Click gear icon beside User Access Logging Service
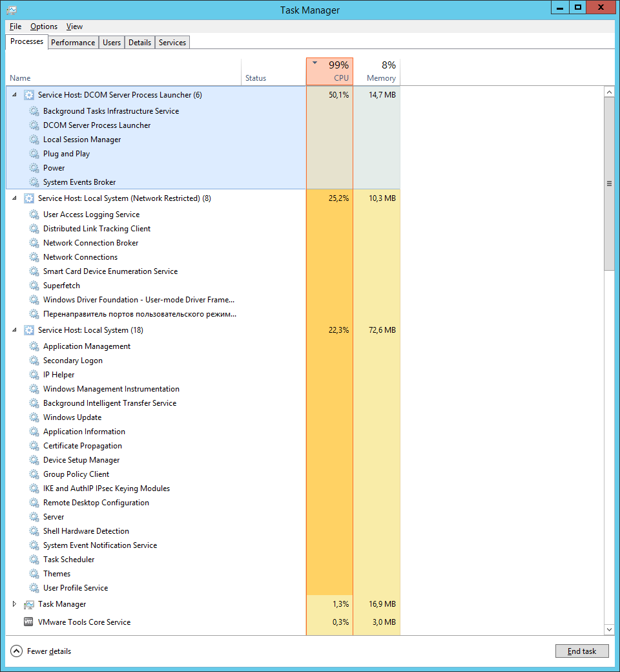Screen dimensions: 620x672 click(x=34, y=215)
